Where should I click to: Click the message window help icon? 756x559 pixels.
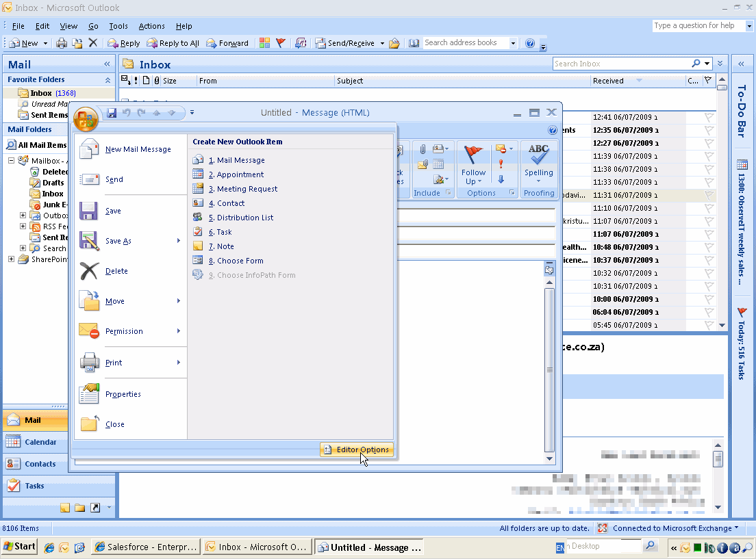[x=553, y=130]
